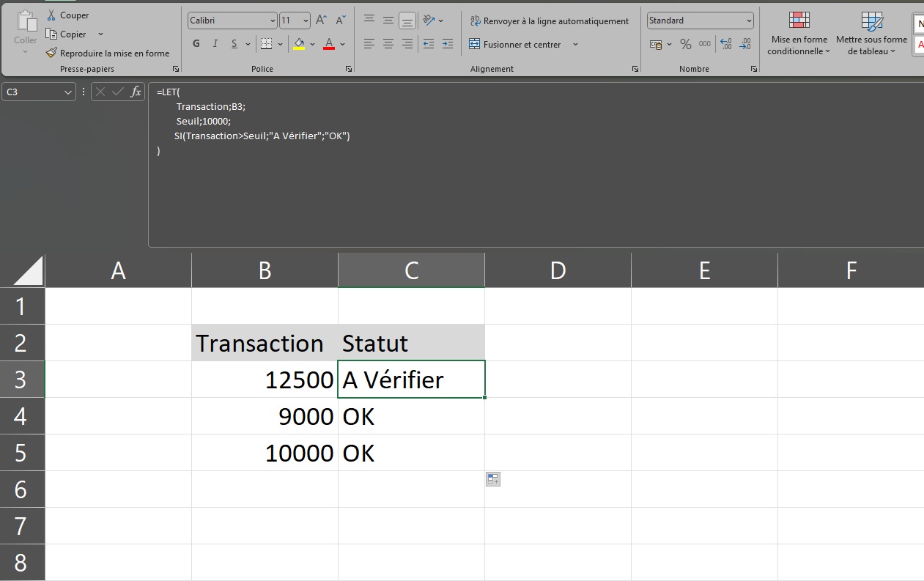Click the text orientation icon
The image size is (924, 581).
pos(429,21)
